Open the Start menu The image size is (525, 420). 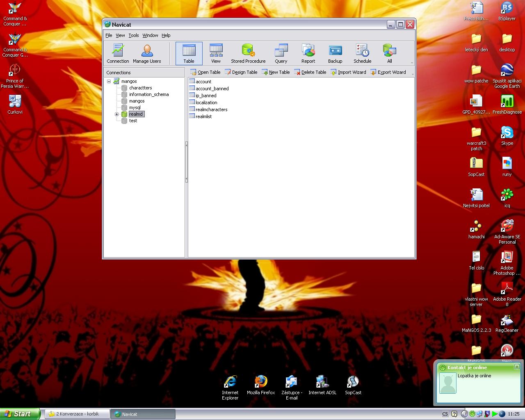(20, 414)
